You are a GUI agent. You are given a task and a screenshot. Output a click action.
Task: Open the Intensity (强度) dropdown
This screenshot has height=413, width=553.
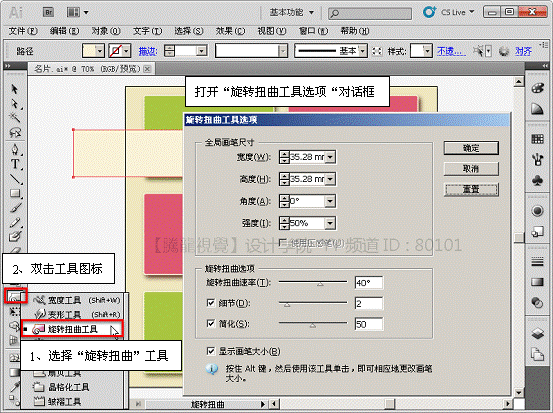coord(330,223)
